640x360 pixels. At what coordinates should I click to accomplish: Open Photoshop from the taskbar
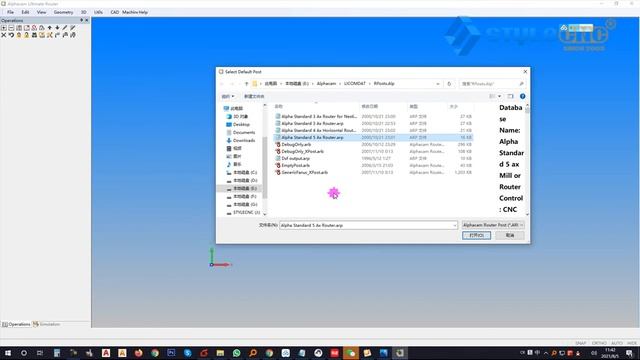(171, 353)
